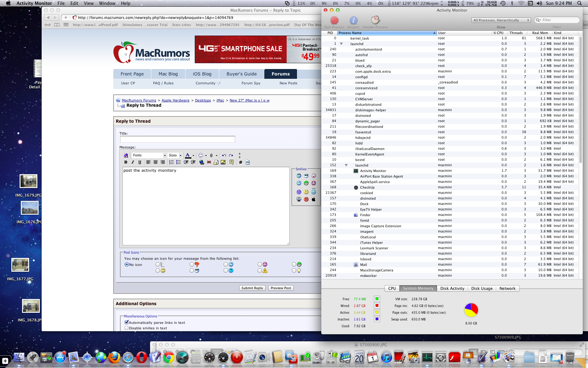Open iTunes from the Dock
The image size is (588, 368).
tap(386, 357)
